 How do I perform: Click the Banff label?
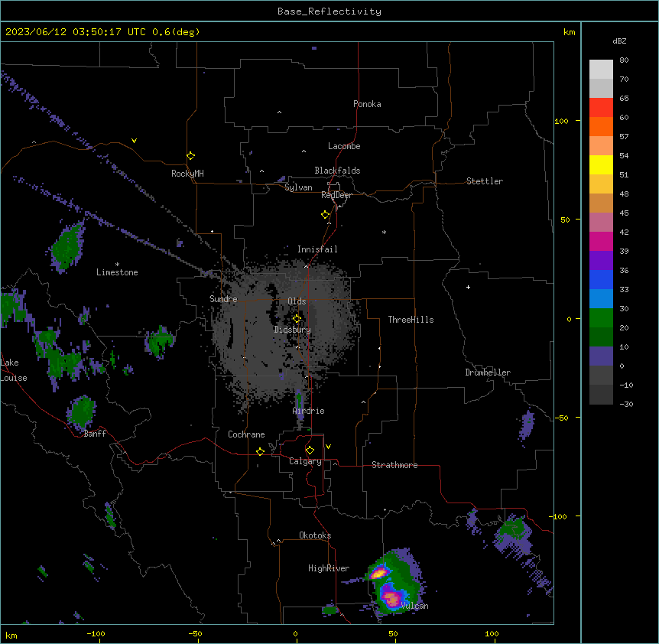(95, 434)
